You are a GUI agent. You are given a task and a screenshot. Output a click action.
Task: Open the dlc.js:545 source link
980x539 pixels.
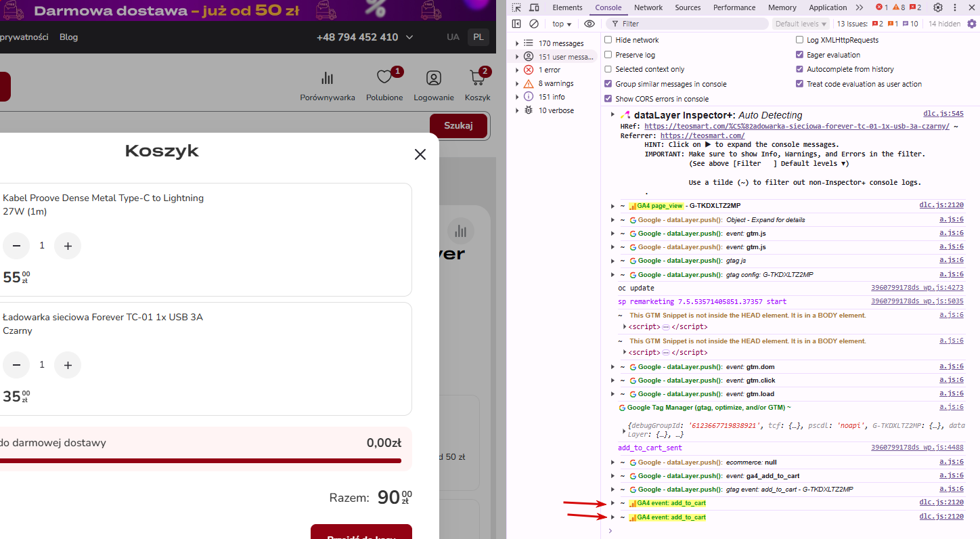click(943, 114)
